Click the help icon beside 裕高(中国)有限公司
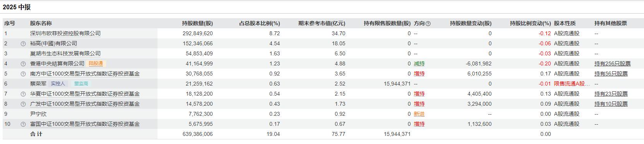This screenshot has width=644, height=144. click(x=23, y=44)
